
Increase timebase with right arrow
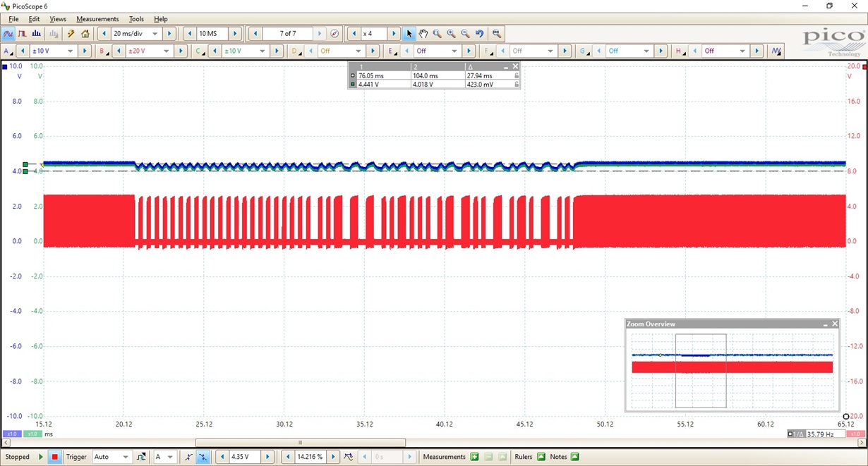tap(169, 33)
